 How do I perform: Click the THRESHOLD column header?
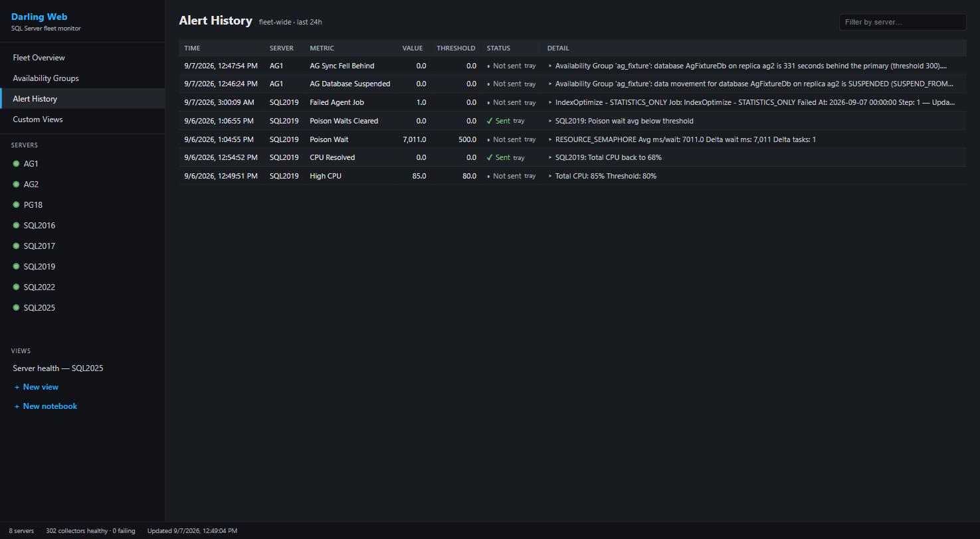click(456, 48)
